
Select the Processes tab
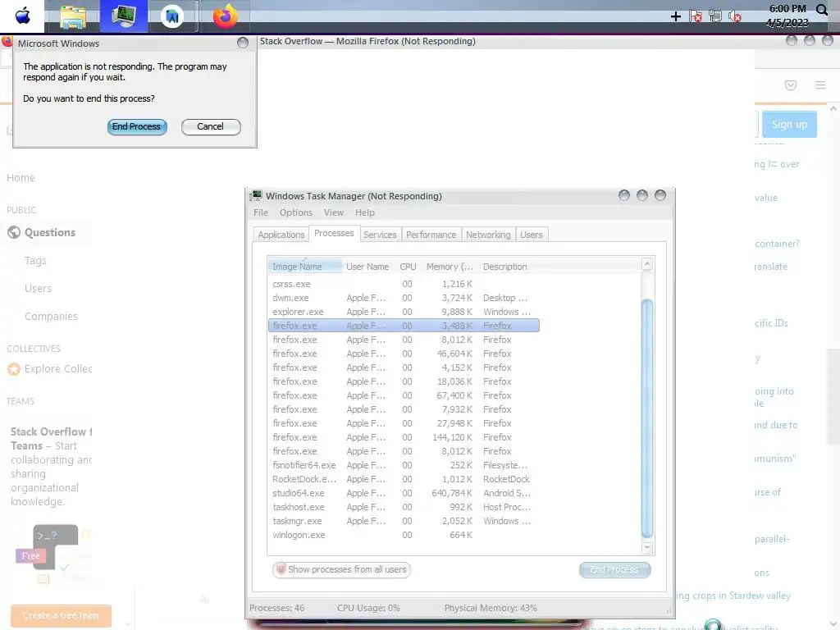tap(334, 234)
